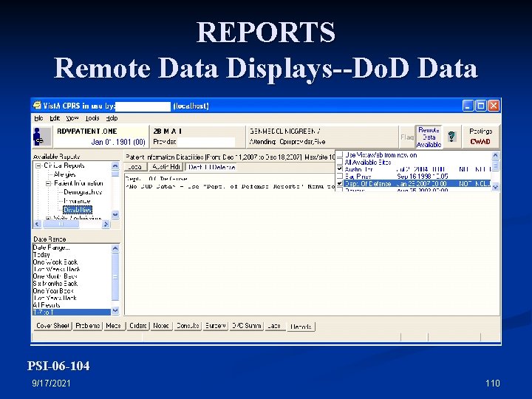This screenshot has height=399, width=532.
Task: Switch to the Problems tab
Action: (x=87, y=326)
